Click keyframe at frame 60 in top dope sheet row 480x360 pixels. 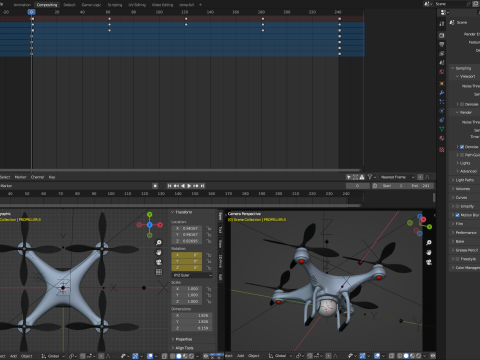point(109,19)
